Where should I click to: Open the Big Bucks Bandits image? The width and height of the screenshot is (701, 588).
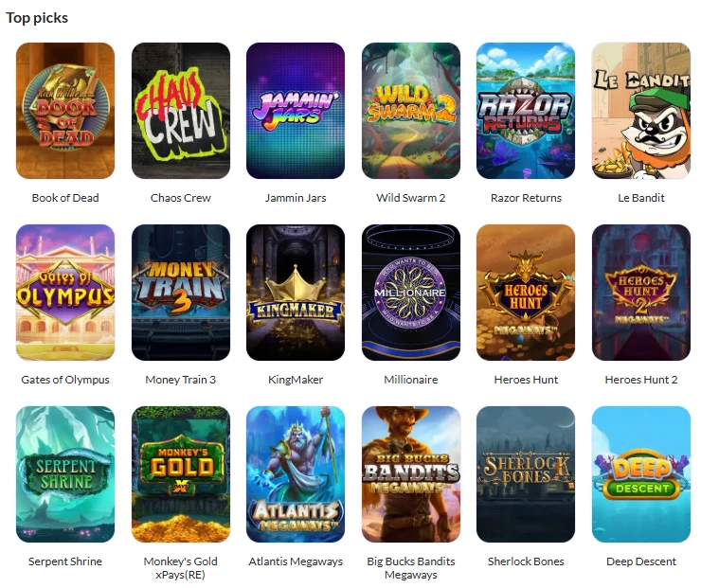point(411,474)
